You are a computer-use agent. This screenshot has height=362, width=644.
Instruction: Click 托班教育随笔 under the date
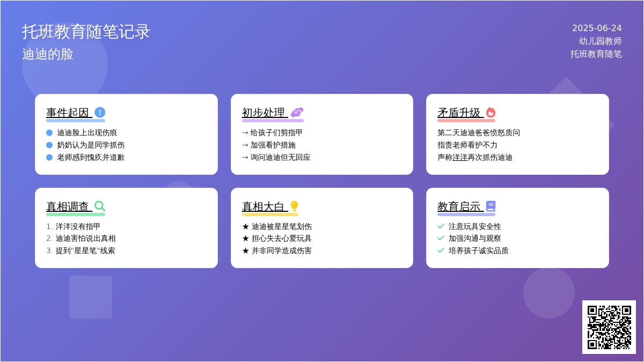[596, 54]
